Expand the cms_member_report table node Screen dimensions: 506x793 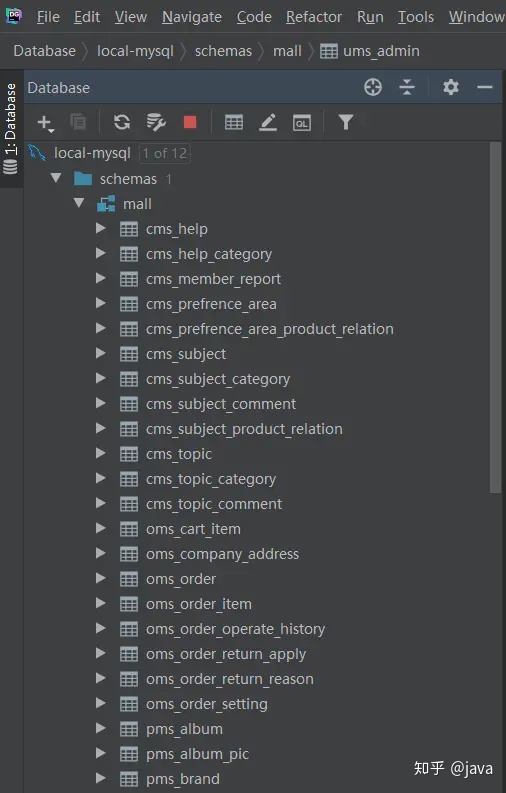click(x=101, y=278)
